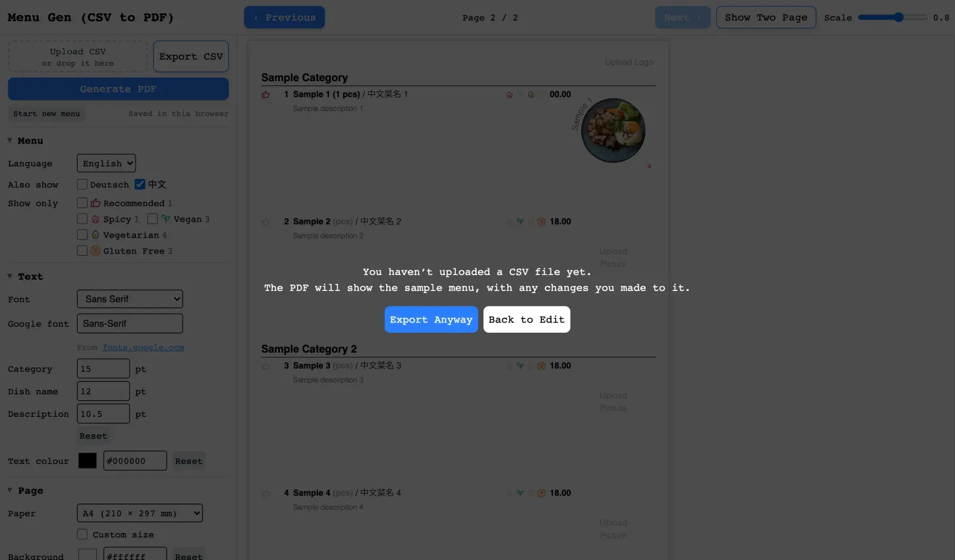Uncheck the 中文 also-show checkbox

click(140, 184)
